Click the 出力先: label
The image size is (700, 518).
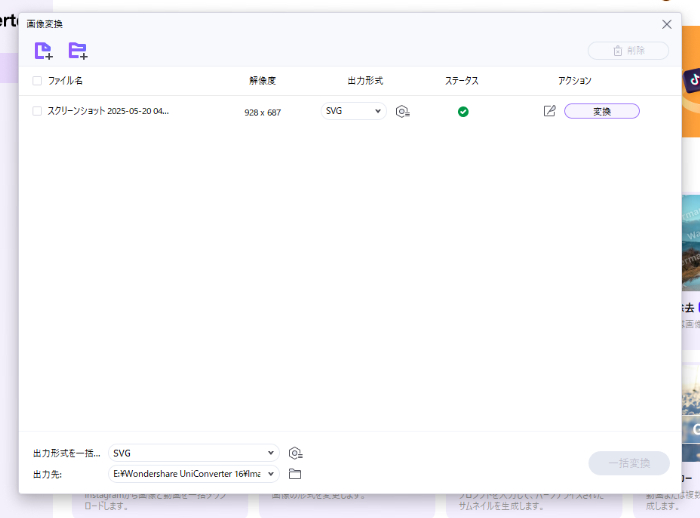pyautogui.click(x=47, y=474)
